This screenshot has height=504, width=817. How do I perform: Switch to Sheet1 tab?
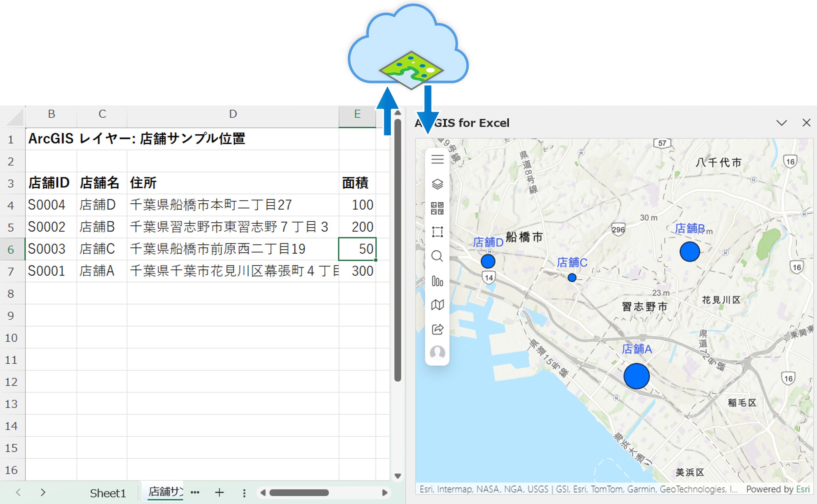tap(108, 493)
